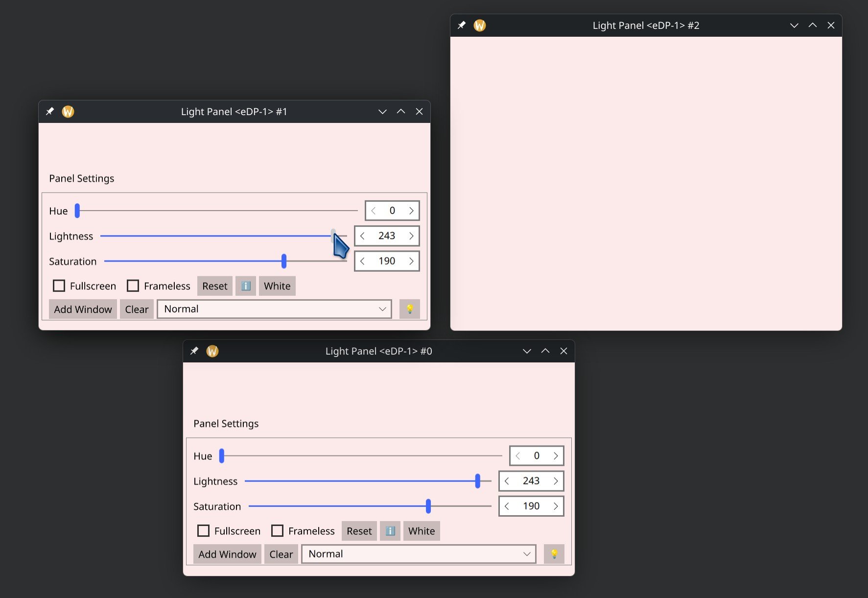Open the app icon menu of panel #0
The height and width of the screenshot is (598, 868).
click(x=212, y=351)
